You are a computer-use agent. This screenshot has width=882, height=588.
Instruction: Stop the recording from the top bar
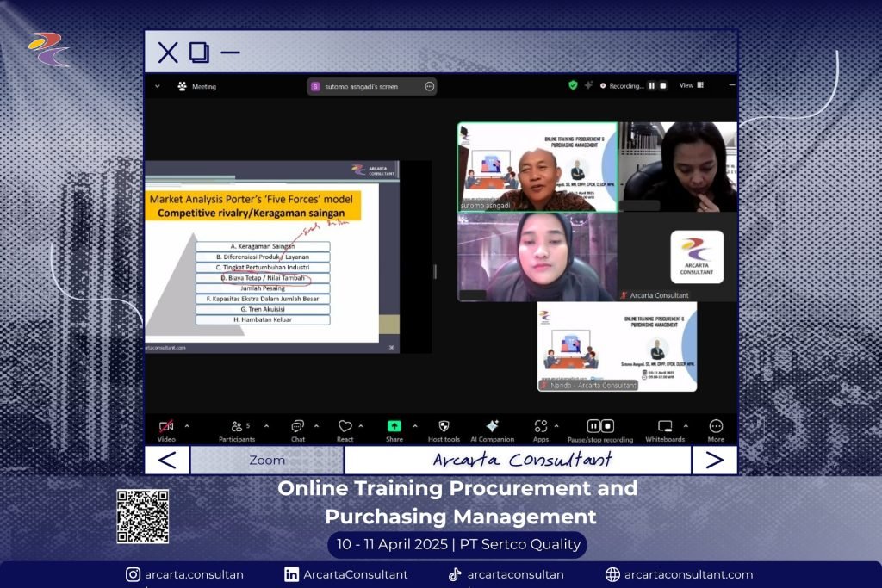point(662,86)
